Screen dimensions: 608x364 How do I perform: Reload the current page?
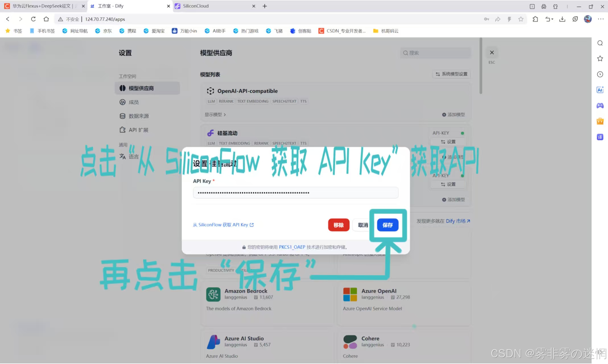(33, 19)
